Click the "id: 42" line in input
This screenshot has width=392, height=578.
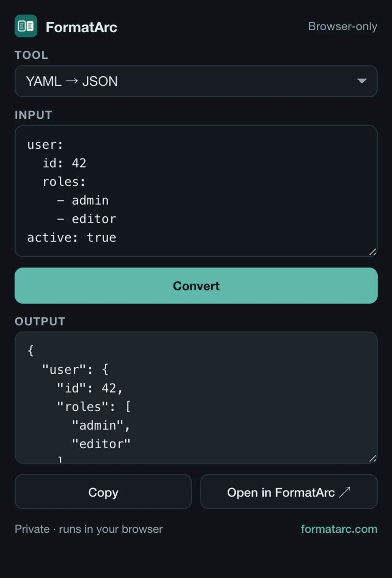pos(64,163)
